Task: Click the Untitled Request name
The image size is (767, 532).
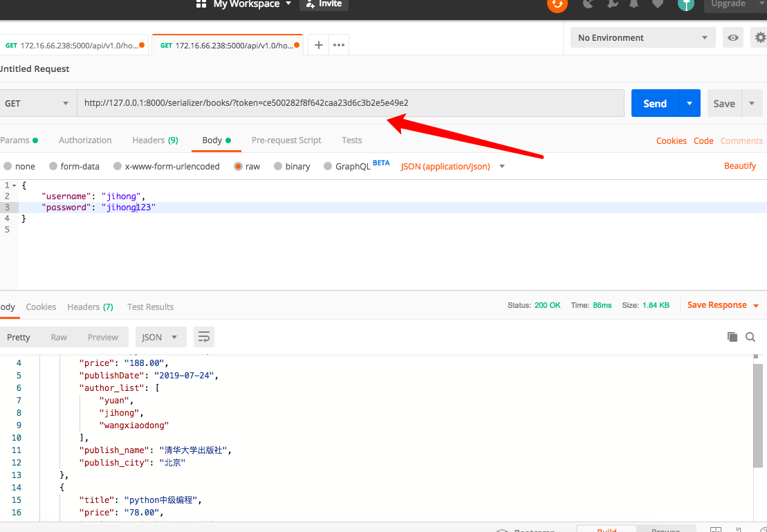Action: (x=35, y=69)
